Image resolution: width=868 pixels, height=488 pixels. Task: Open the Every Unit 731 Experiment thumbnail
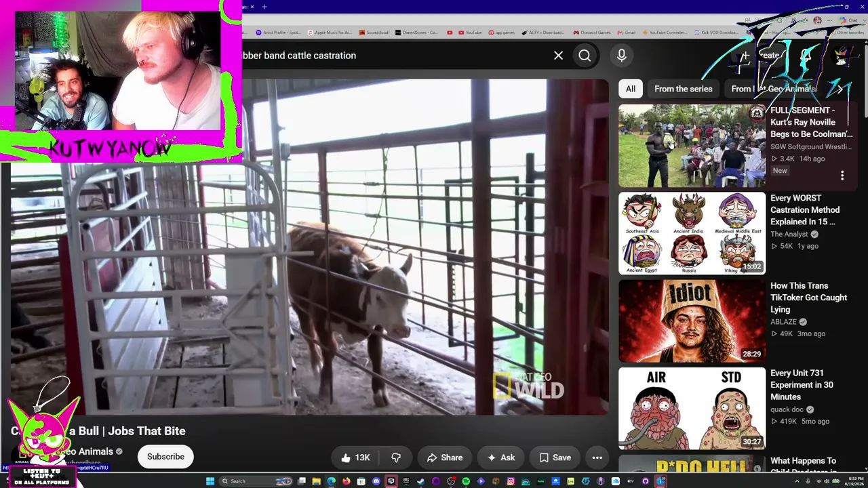(692, 409)
